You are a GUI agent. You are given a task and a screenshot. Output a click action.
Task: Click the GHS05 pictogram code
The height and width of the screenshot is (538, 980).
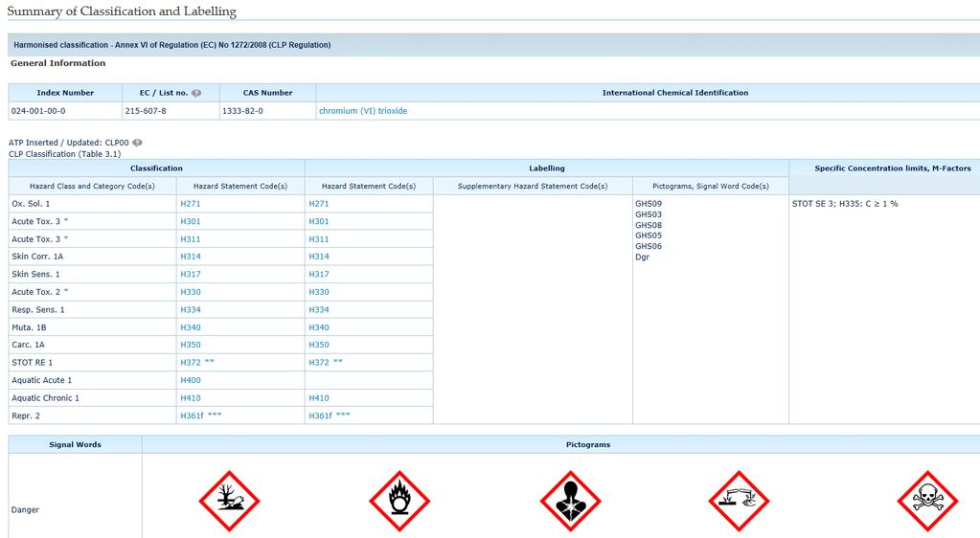pyautogui.click(x=649, y=235)
